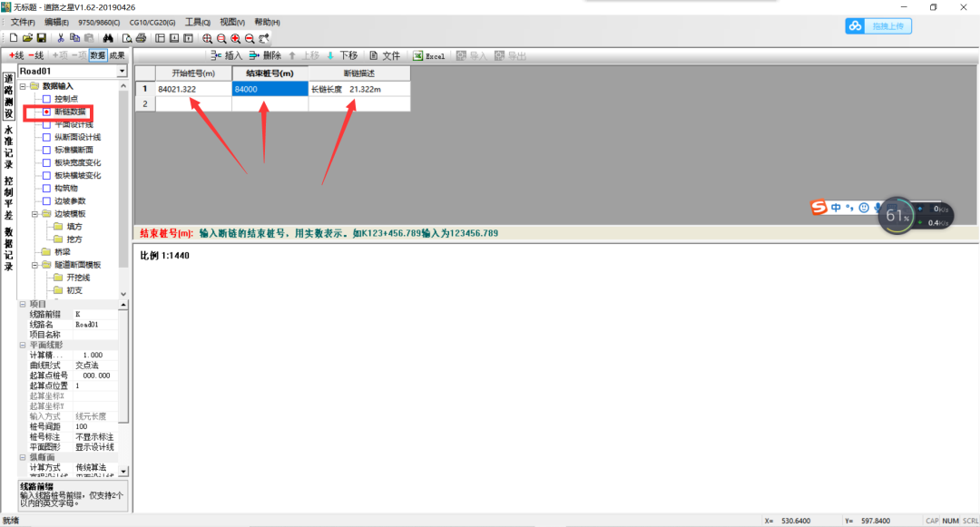Click the 拖拽上传 cloud upload button

pos(878,26)
